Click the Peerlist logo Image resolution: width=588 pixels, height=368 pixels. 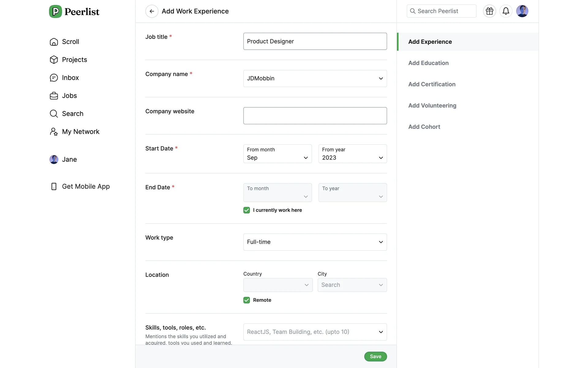coord(74,12)
